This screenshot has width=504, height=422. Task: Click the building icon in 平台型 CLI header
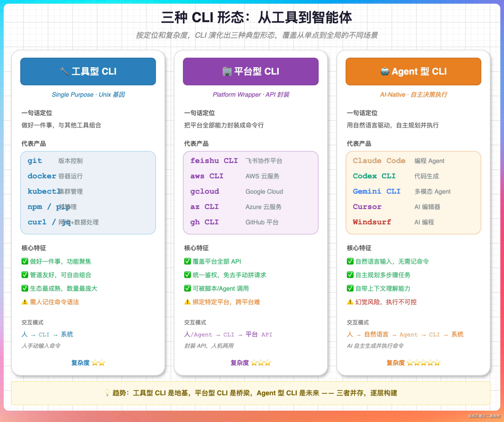[x=227, y=71]
